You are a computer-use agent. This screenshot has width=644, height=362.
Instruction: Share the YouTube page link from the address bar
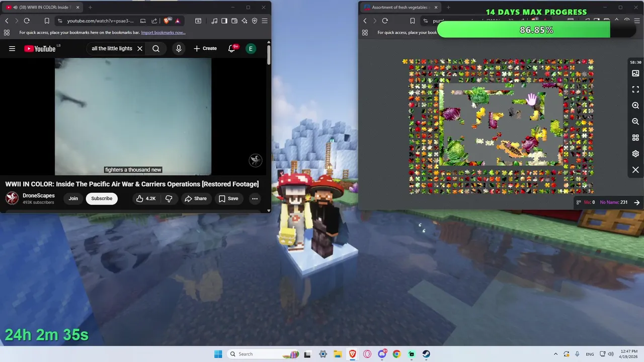point(154,21)
